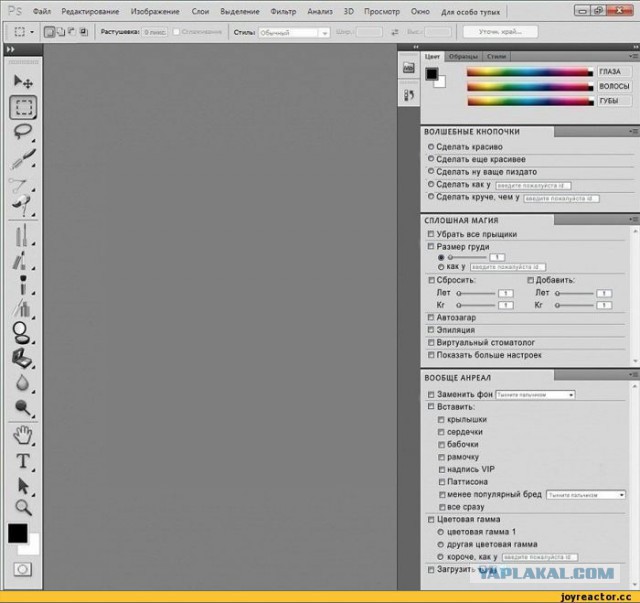Select the Zoom magnifier tool
The width and height of the screenshot is (640, 603).
[23, 507]
